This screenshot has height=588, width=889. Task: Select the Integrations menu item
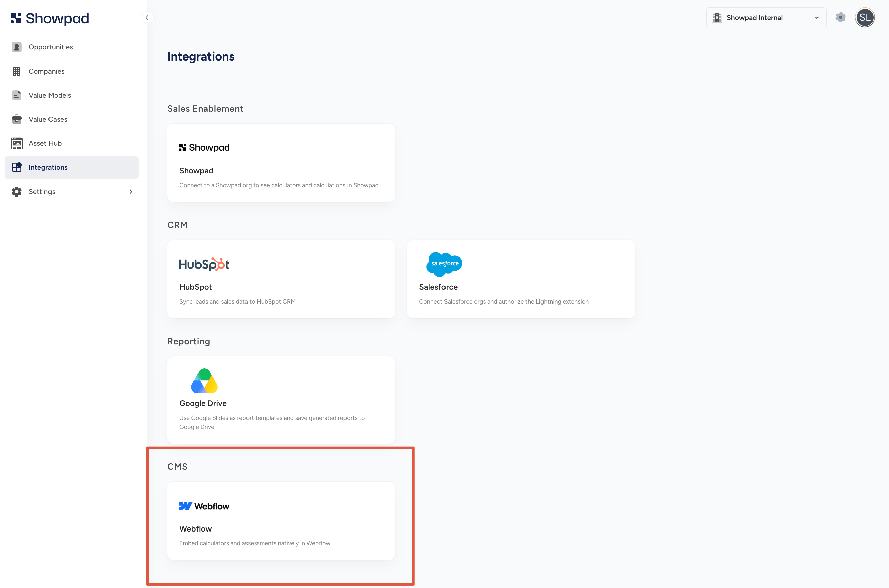[72, 167]
